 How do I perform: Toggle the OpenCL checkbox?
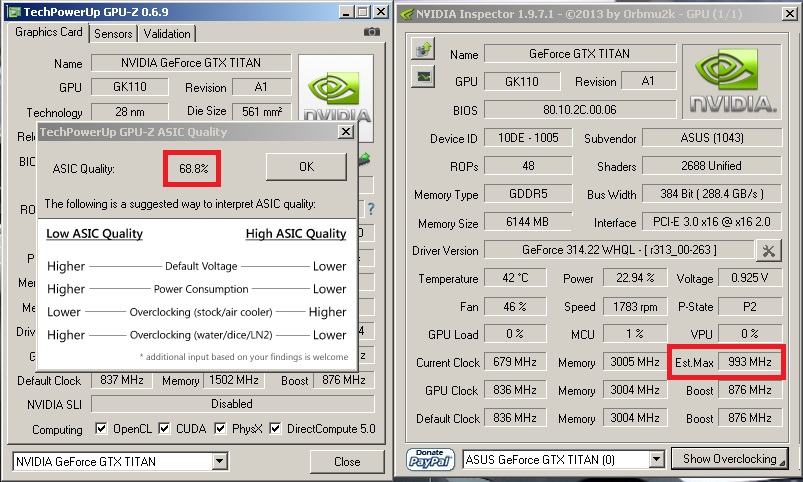point(101,428)
